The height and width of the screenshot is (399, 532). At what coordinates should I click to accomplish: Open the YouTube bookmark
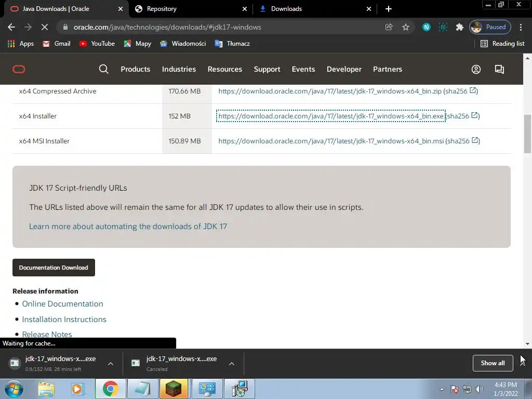point(97,44)
